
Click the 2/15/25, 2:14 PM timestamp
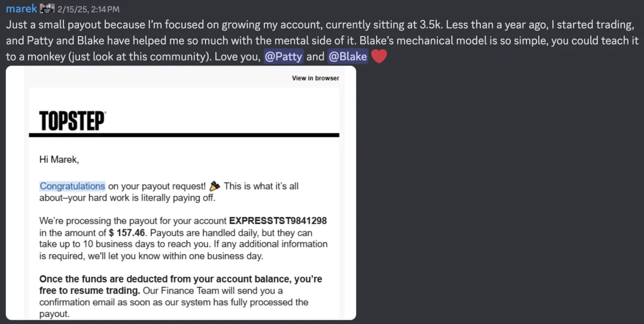click(89, 10)
